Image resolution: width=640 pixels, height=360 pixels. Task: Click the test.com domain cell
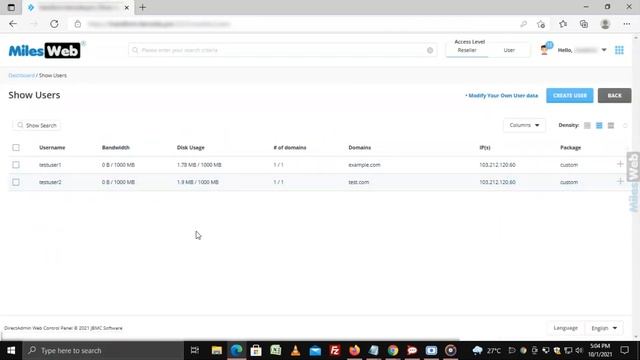[x=358, y=182]
